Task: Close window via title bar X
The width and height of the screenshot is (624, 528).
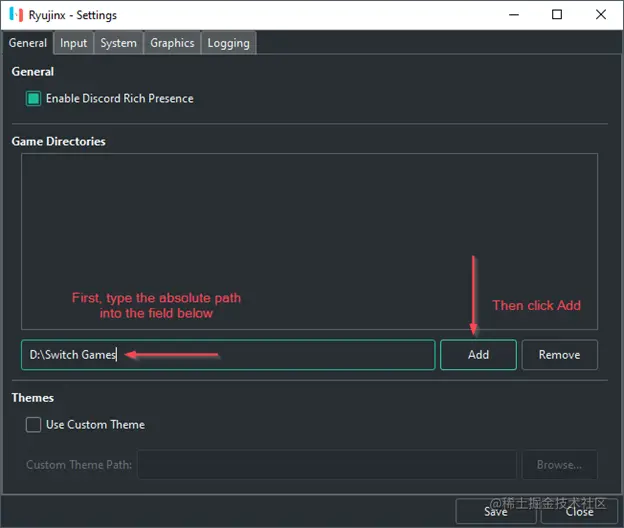Action: point(601,15)
